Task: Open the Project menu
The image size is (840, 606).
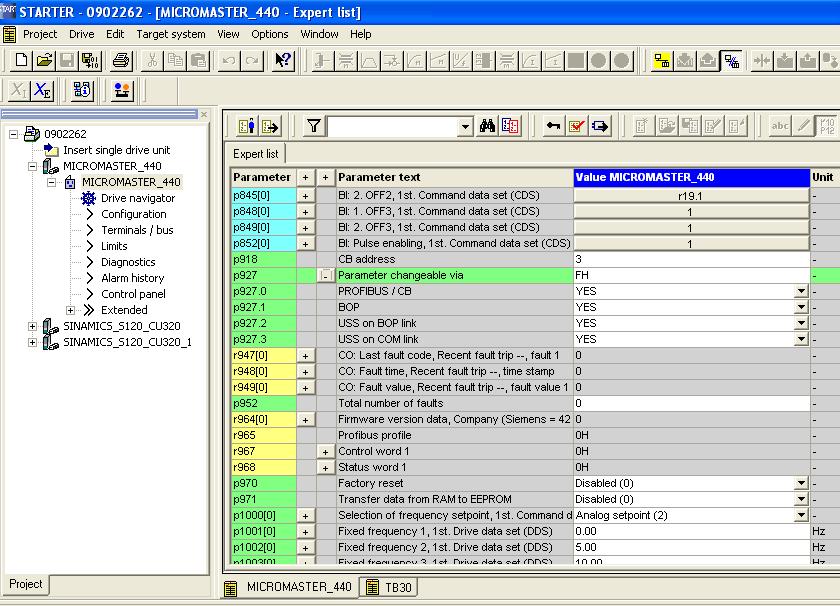Action: (40, 34)
